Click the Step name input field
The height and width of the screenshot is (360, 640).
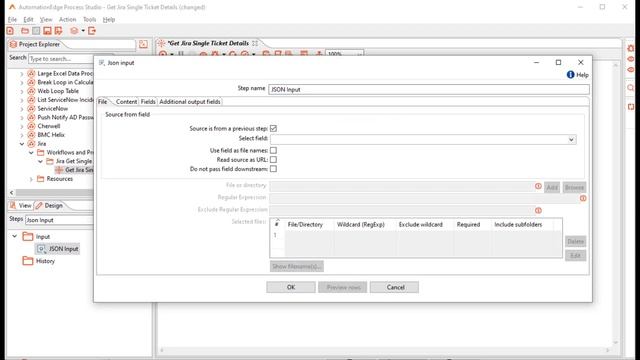(429, 89)
